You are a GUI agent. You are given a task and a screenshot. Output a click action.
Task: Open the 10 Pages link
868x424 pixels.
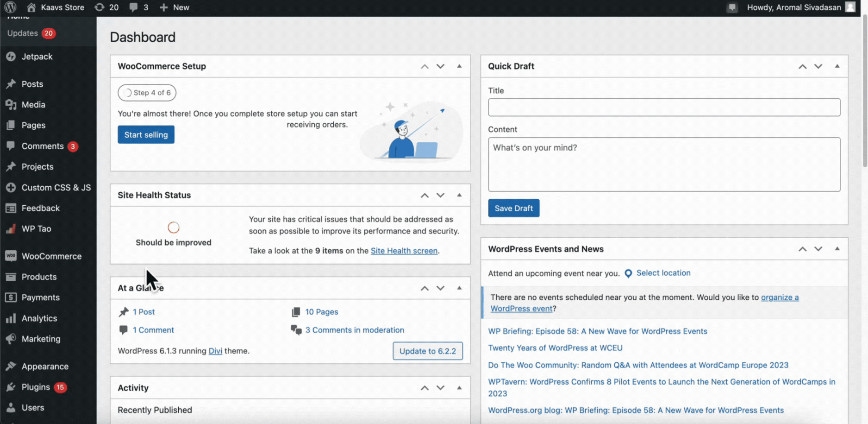[321, 312]
